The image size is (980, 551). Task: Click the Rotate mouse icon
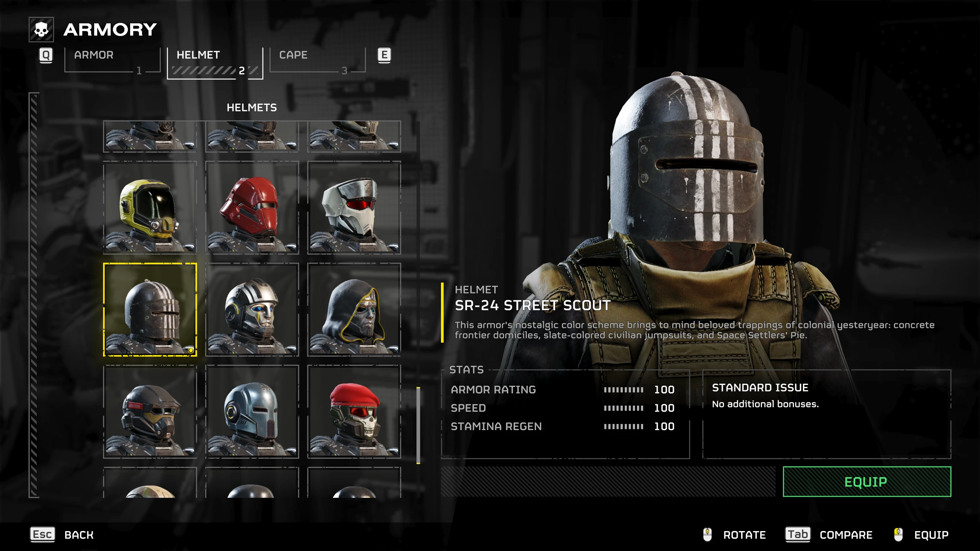707,535
